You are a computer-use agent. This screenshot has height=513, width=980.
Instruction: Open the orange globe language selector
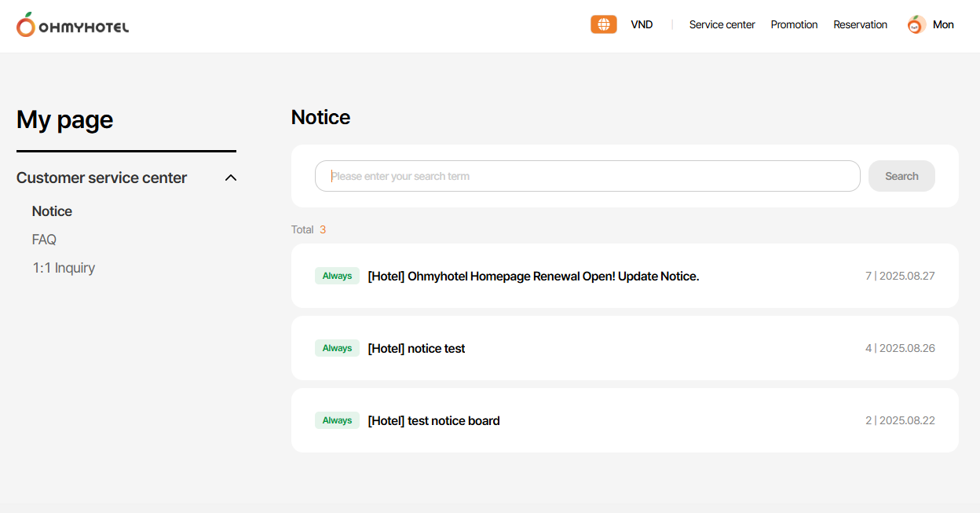(x=603, y=24)
